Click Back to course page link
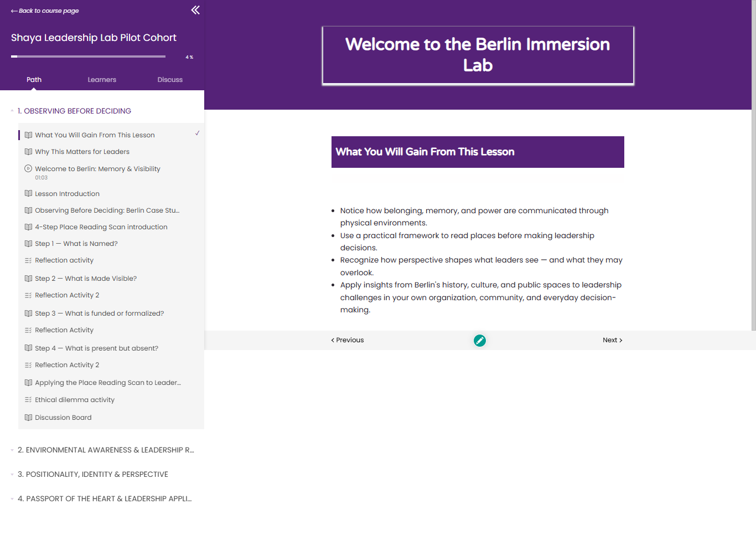 coord(45,11)
